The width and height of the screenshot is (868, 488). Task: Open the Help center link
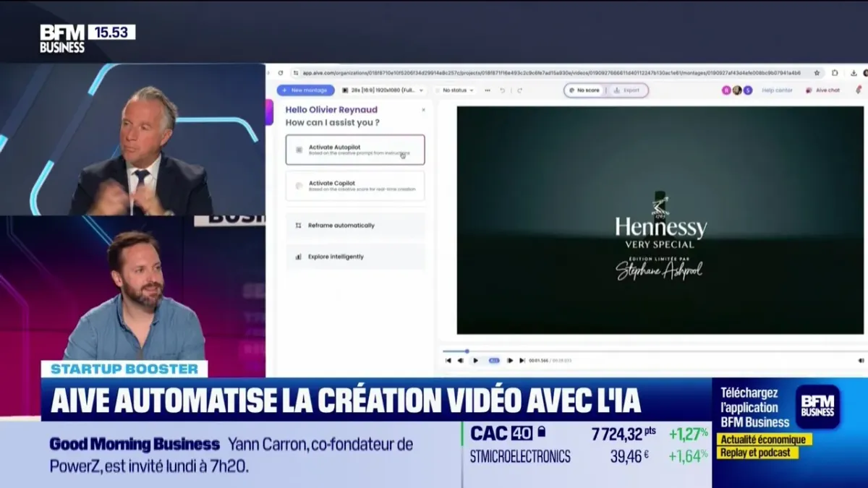pos(777,90)
